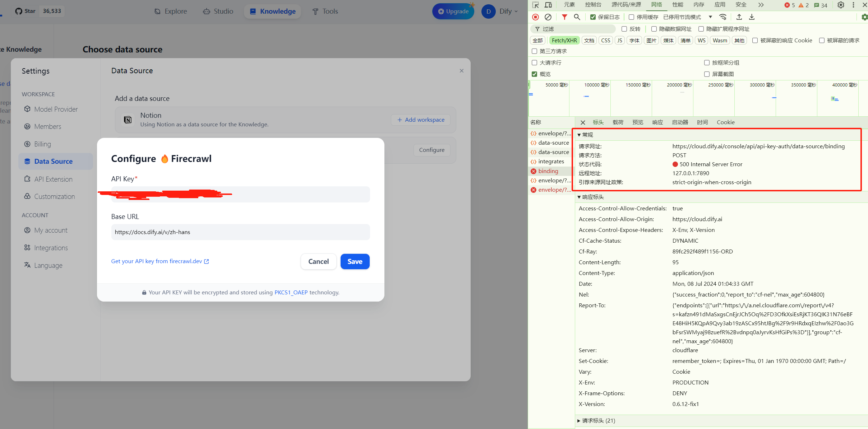
Task: Click the Save button in Firecrawl dialog
Action: [x=355, y=261]
